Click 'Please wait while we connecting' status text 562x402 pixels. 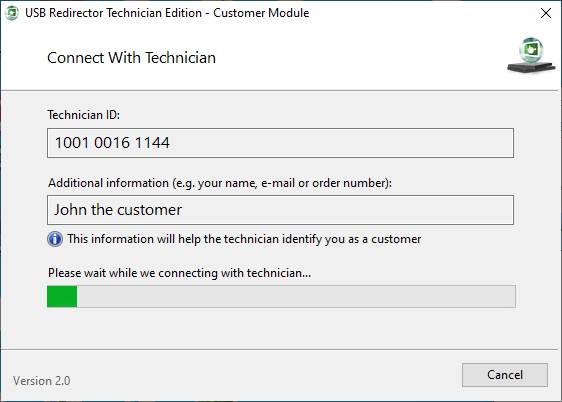click(180, 273)
